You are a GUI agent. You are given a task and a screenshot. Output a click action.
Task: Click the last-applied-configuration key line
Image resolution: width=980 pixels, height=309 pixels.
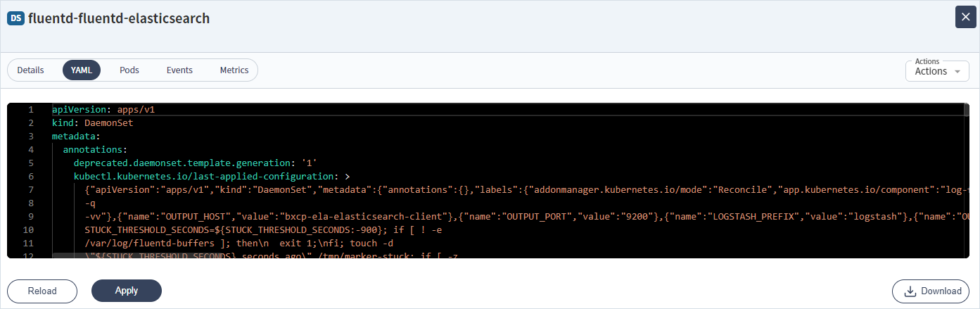coord(212,177)
